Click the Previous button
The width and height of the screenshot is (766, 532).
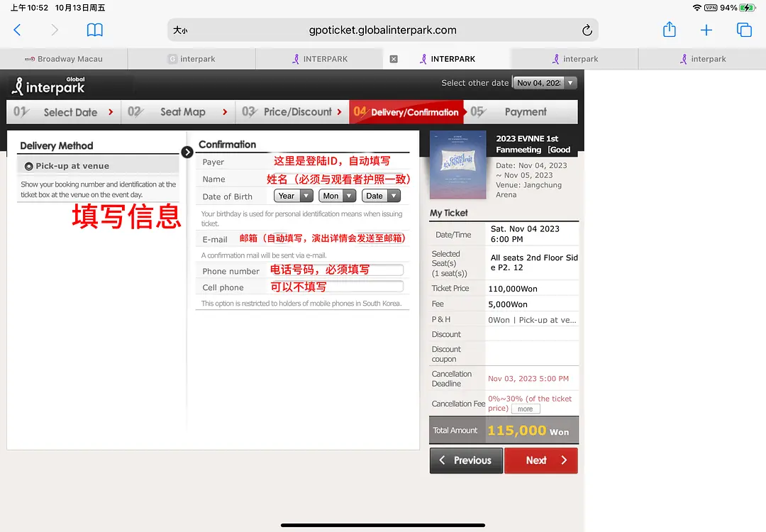pos(466,460)
